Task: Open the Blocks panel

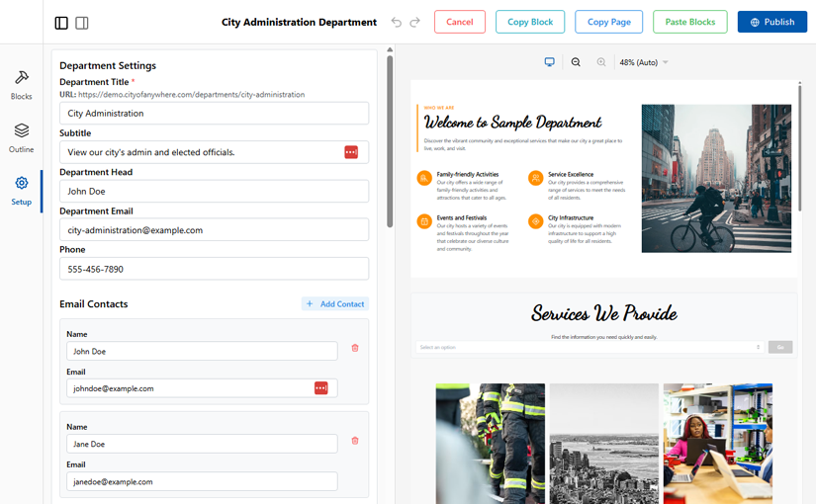Action: (22, 85)
